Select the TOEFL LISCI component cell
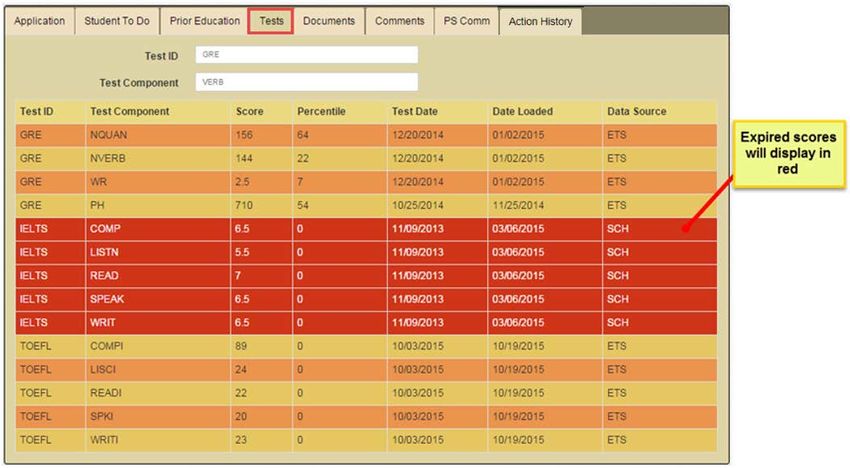 (158, 370)
